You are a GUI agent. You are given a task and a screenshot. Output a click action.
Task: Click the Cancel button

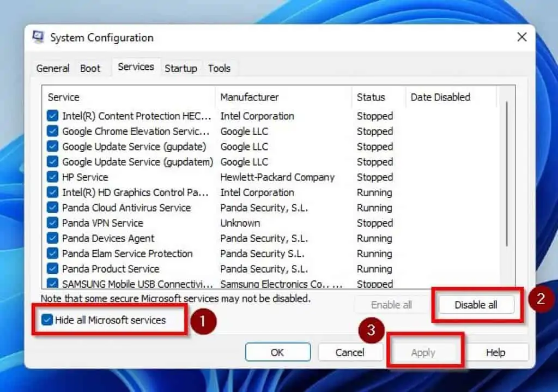(350, 352)
